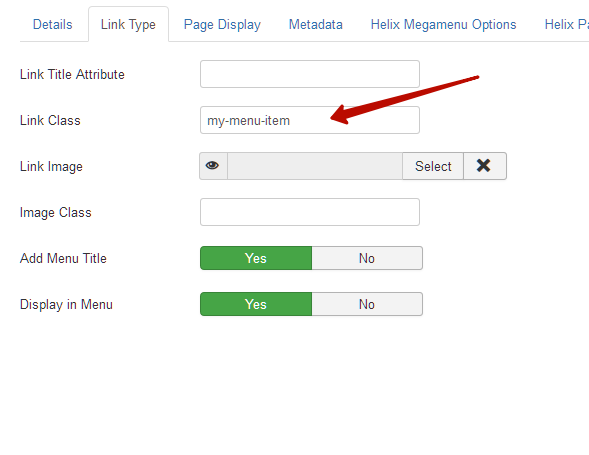Viewport: 589px width, 455px height.
Task: Open the Page Display tab
Action: pos(222,24)
